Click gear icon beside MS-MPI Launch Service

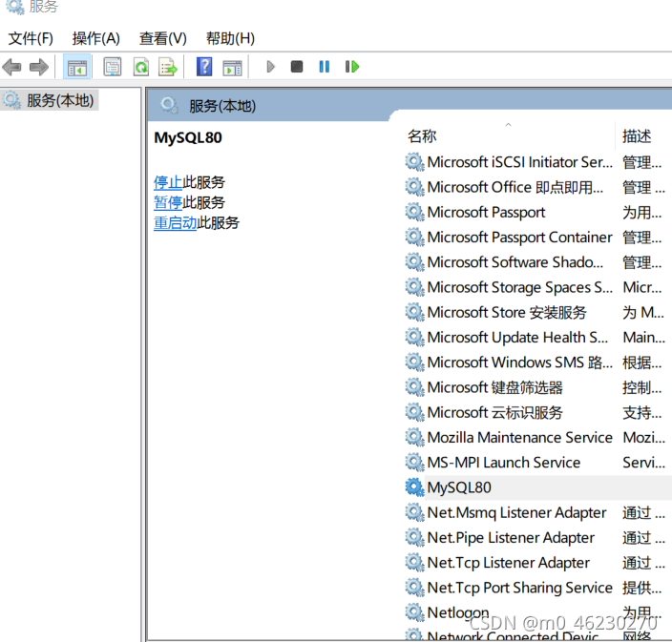point(414,463)
